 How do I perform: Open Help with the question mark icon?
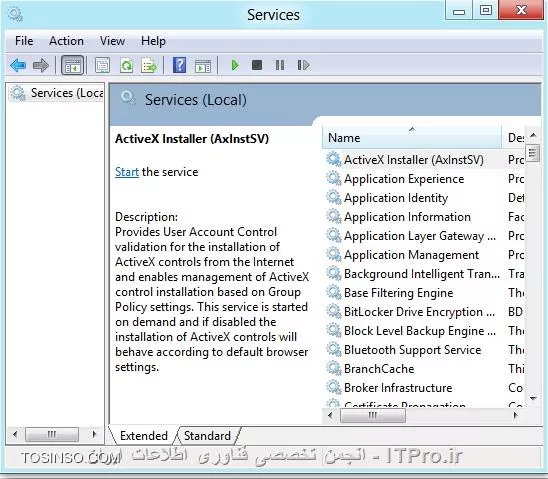[x=179, y=65]
